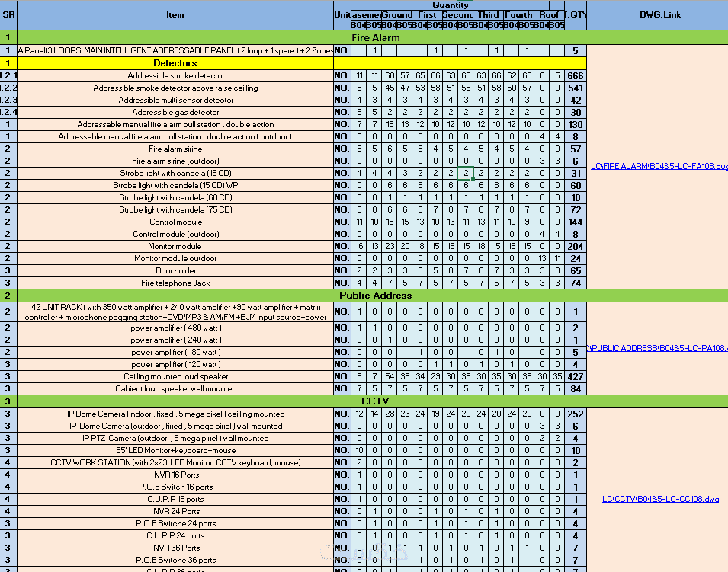
Task: Select the DWG.Link column header
Action: 659,14
